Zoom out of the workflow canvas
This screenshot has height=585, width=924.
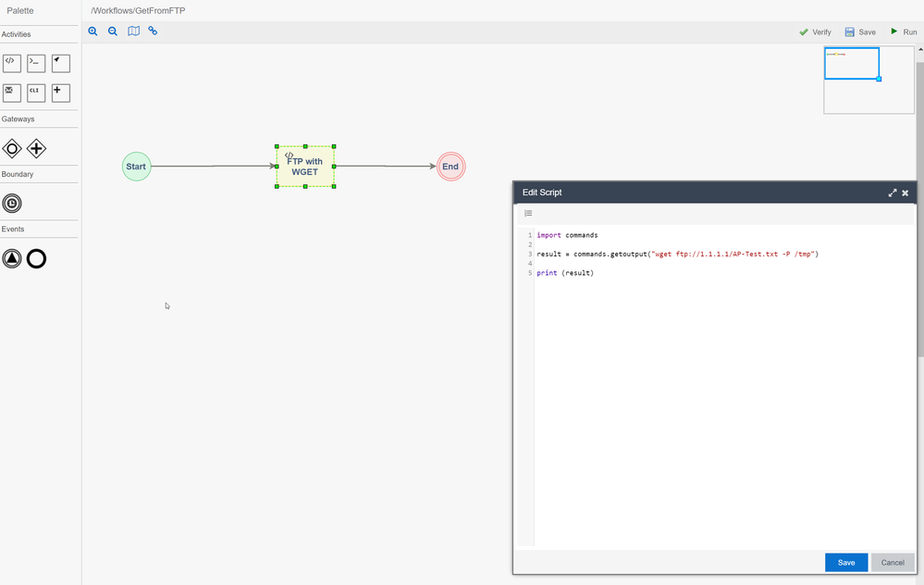[x=113, y=31]
